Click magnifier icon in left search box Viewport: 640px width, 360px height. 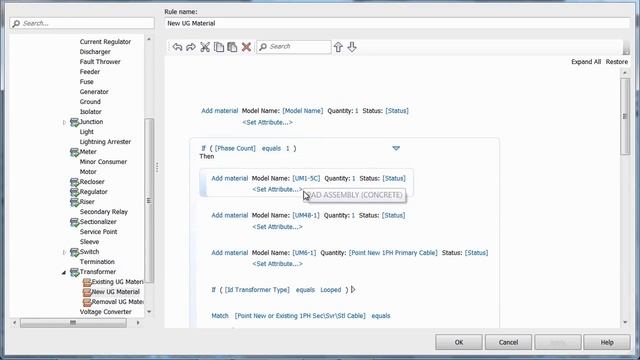pyautogui.click(x=16, y=24)
